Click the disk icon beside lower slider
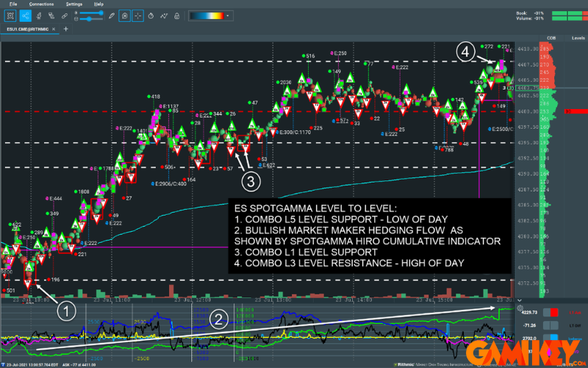The image size is (588, 368). click(x=76, y=19)
